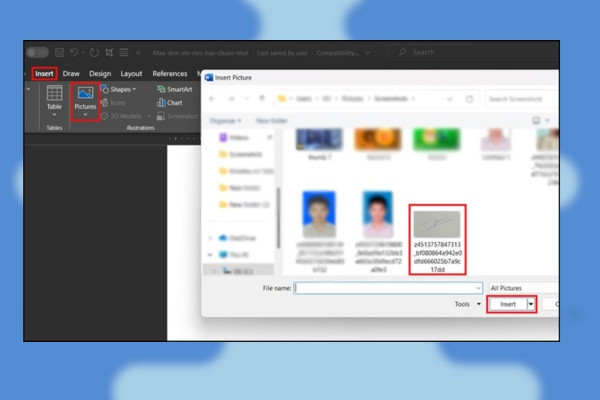
Task: Switch to the Design tab
Action: pos(100,73)
